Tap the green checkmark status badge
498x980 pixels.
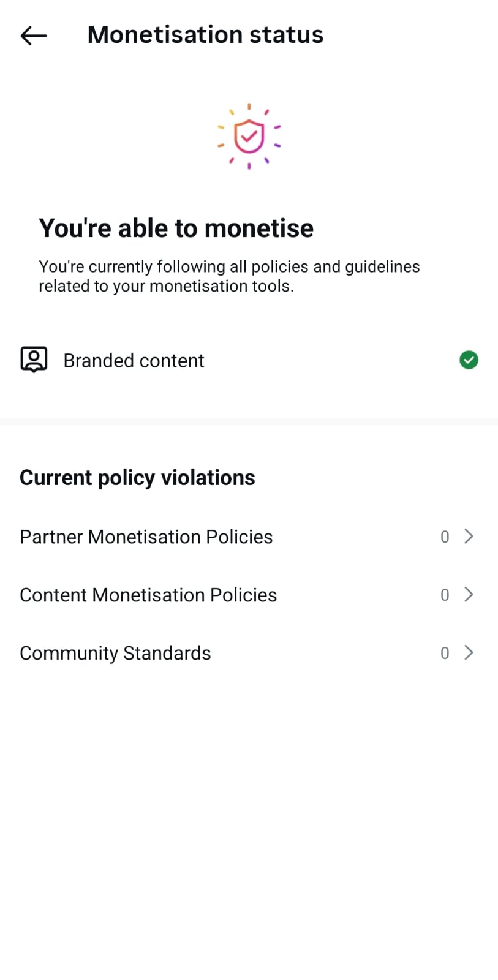469,360
